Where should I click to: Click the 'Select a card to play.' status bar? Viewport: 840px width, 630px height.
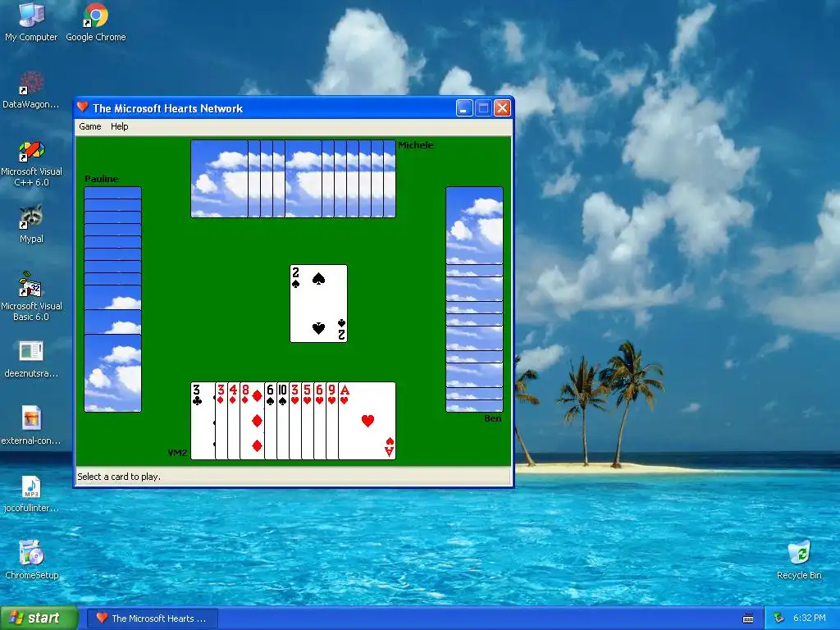coord(293,477)
